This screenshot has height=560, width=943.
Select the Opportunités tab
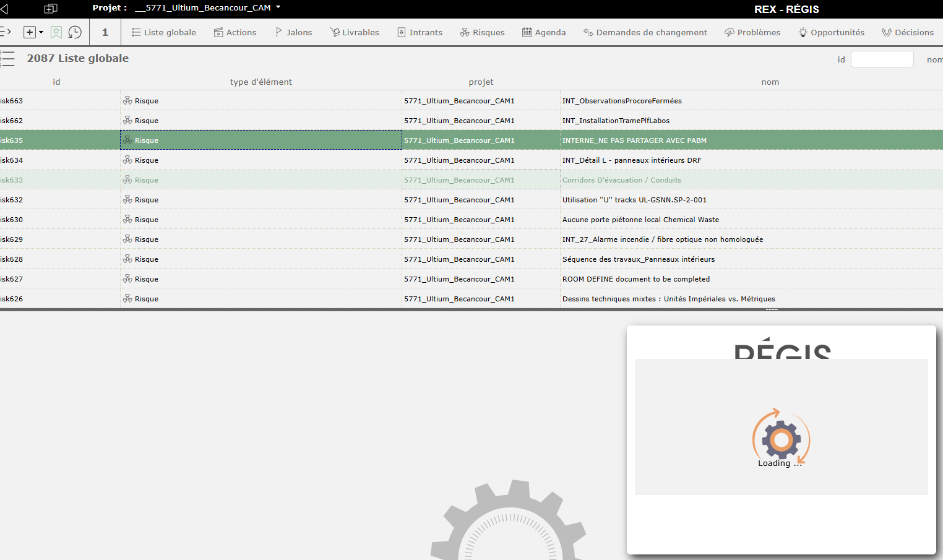(x=831, y=32)
